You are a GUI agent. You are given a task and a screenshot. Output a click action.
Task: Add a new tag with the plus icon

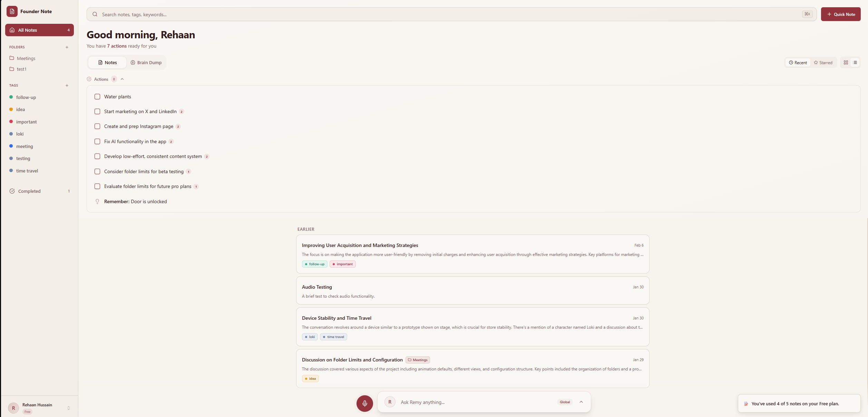(x=67, y=86)
